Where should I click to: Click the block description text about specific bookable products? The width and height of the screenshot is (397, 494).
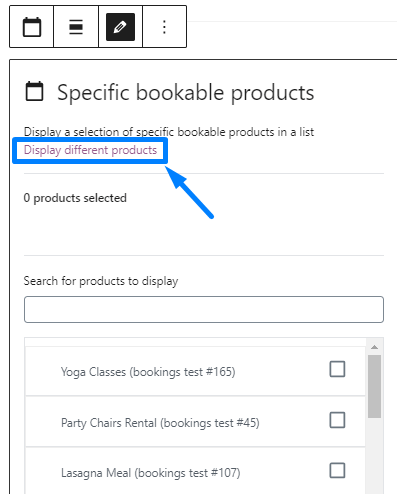pos(169,132)
